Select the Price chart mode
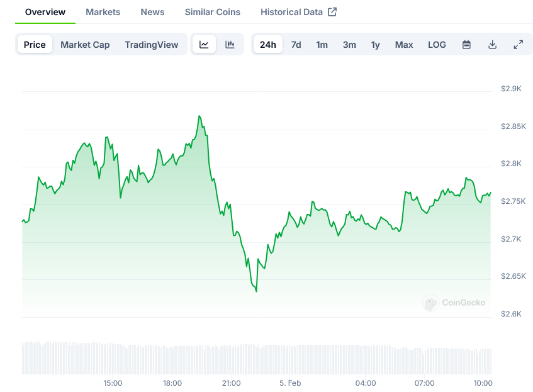The height and width of the screenshot is (392, 533). (35, 45)
